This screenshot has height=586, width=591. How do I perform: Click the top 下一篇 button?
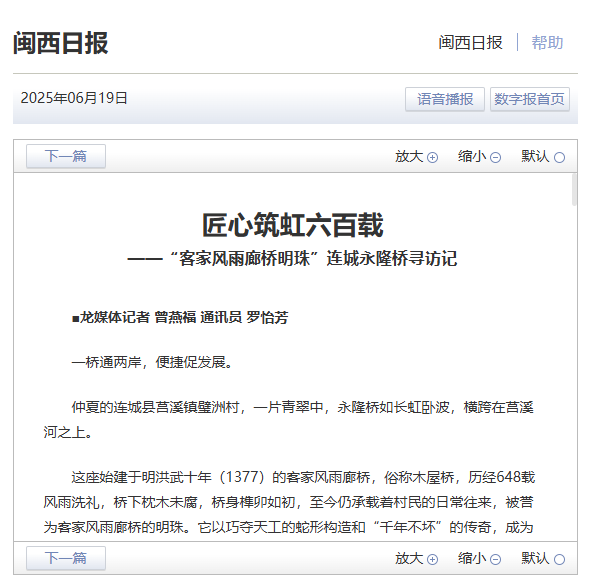coord(66,156)
